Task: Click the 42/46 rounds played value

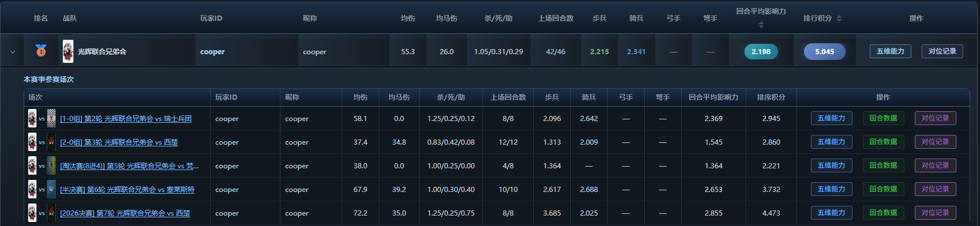Action: 556,52
